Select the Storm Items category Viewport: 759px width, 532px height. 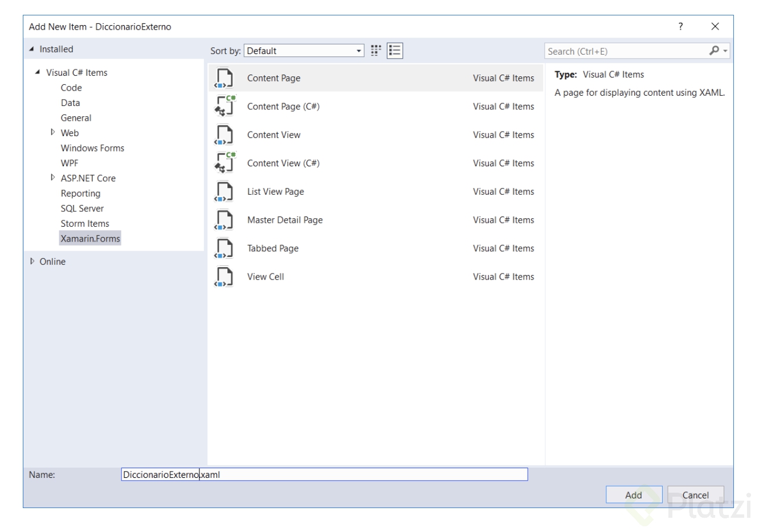[x=85, y=223]
